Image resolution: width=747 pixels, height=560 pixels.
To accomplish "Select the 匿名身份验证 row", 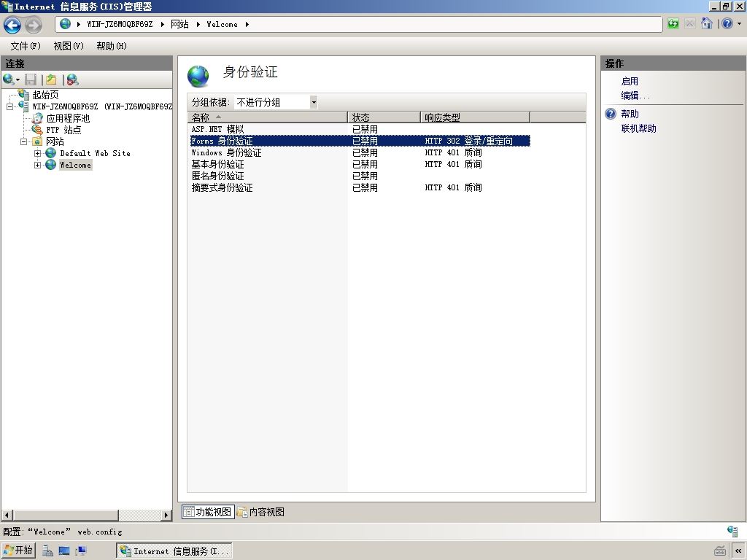I will tap(360, 176).
